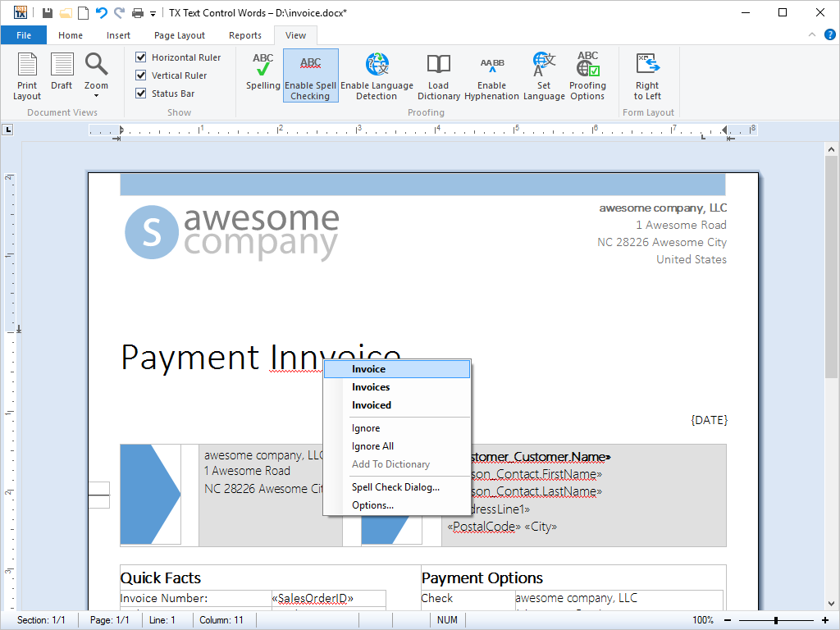
Task: Open "Spell Check Dialog..." from the menu
Action: pos(395,487)
